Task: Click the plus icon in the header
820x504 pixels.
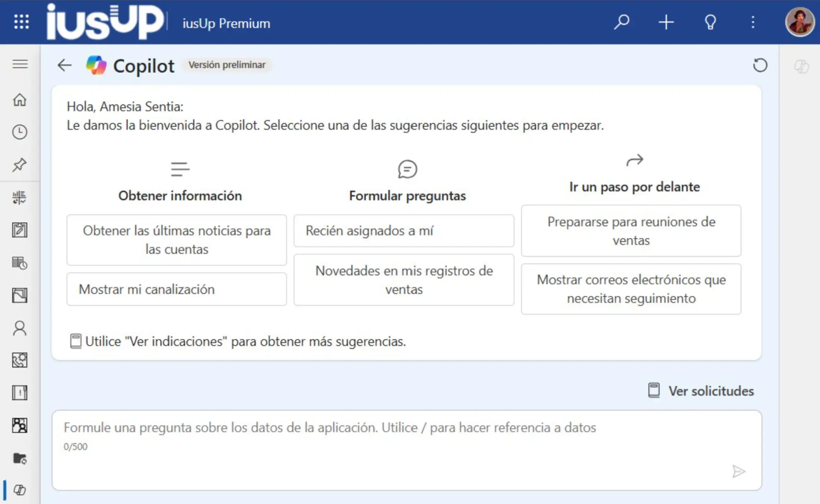Action: coord(666,22)
